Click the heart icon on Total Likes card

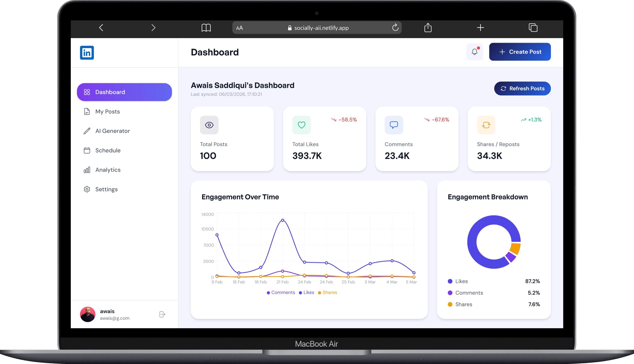pos(301,125)
